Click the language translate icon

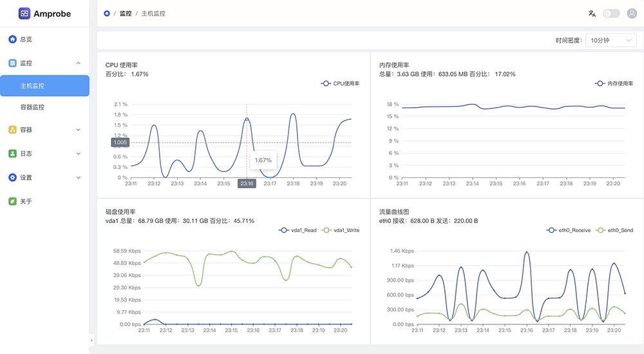(592, 14)
